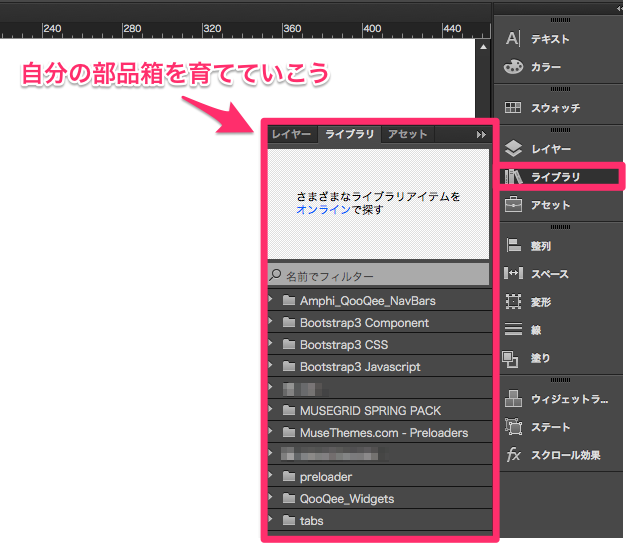Select MuseThemes.com - Preloaders row text

point(384,432)
